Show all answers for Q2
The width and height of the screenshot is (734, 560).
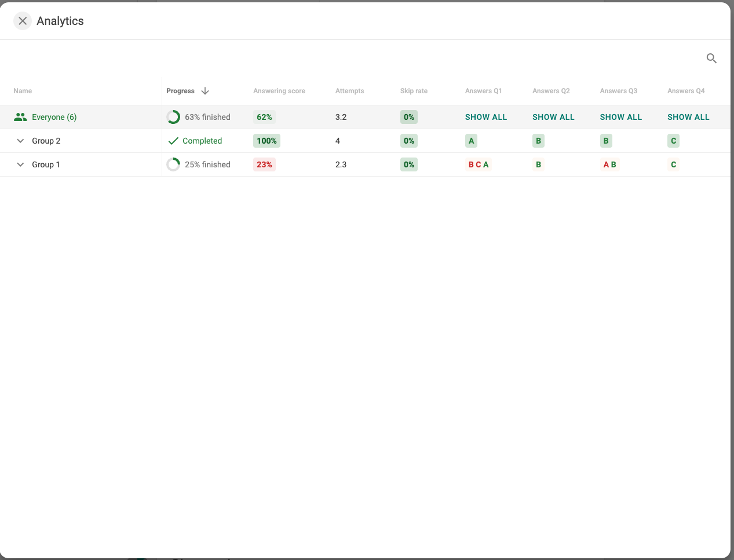click(553, 117)
